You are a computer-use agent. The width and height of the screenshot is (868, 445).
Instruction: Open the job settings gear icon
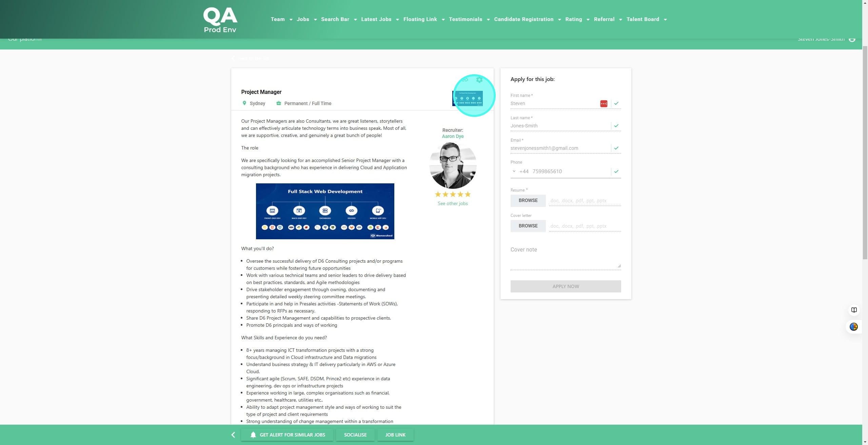479,80
